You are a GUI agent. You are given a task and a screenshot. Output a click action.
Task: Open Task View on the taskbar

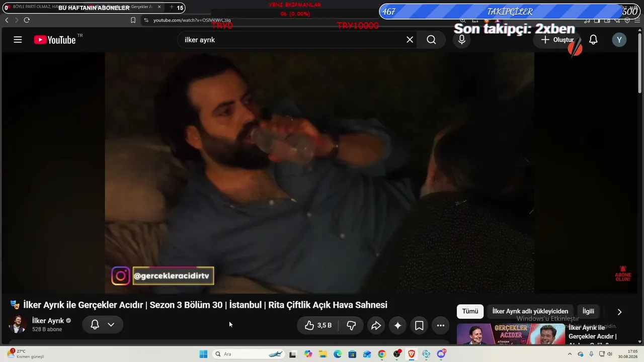click(x=293, y=354)
